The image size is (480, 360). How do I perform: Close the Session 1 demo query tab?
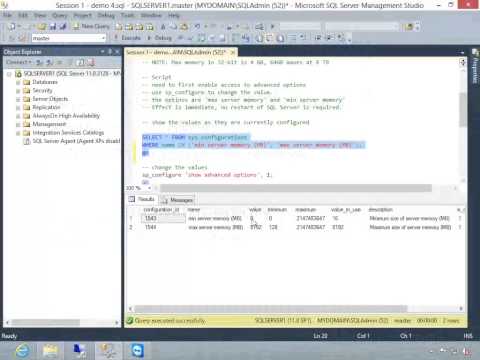coord(233,52)
